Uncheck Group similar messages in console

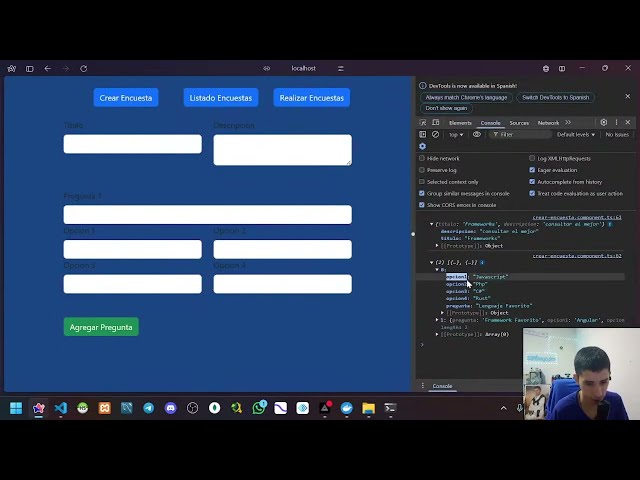422,193
